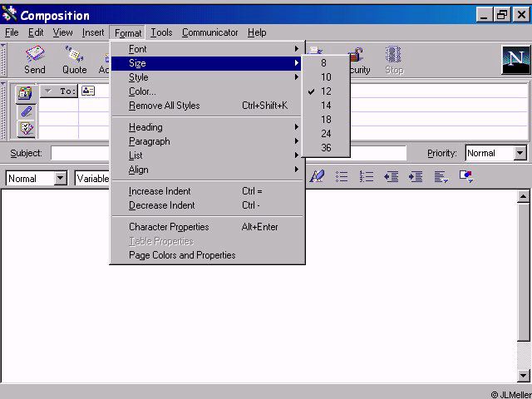This screenshot has width=532, height=399.
Task: Expand the List submenu
Action: coord(206,155)
